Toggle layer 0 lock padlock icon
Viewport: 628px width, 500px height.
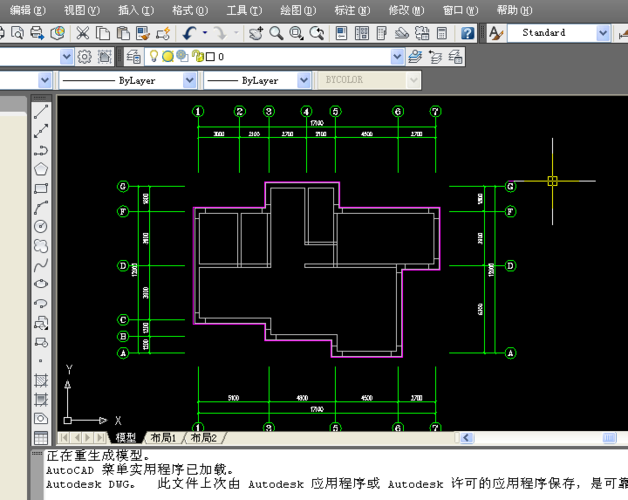197,56
